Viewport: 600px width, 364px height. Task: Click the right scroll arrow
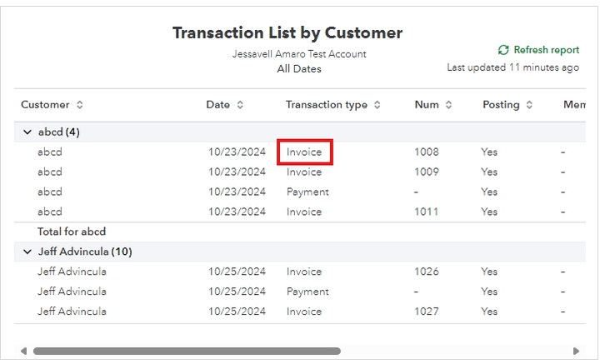point(576,351)
